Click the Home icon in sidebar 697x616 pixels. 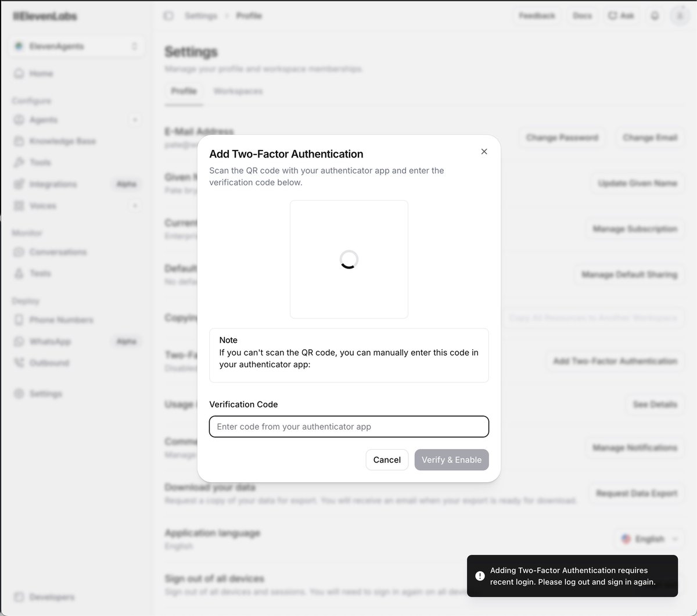[19, 73]
